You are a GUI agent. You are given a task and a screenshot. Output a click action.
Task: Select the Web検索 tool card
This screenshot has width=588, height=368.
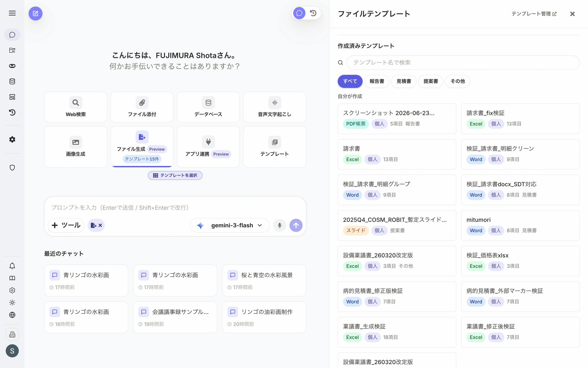click(76, 107)
